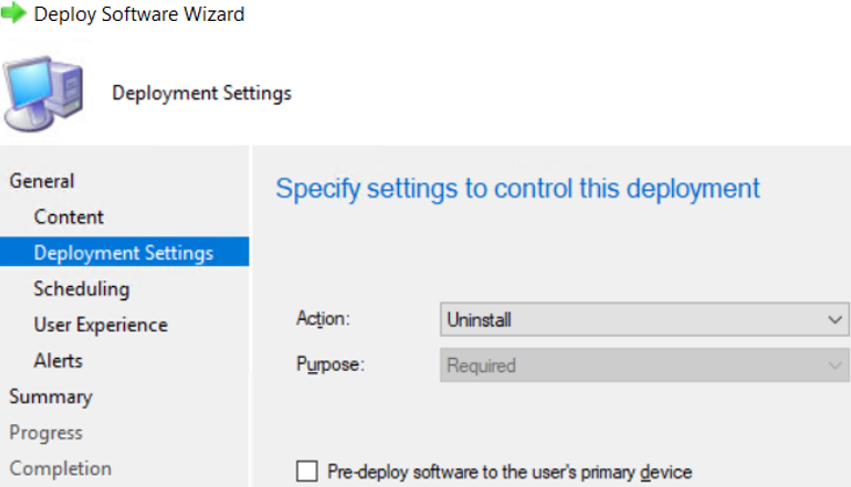This screenshot has width=851, height=487.
Task: Open the Content wizard page
Action: point(68,217)
